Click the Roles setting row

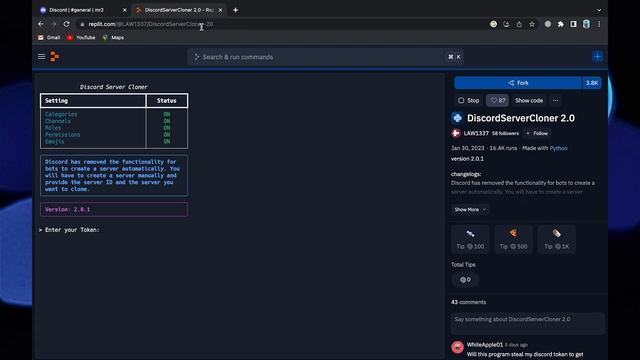(114, 128)
